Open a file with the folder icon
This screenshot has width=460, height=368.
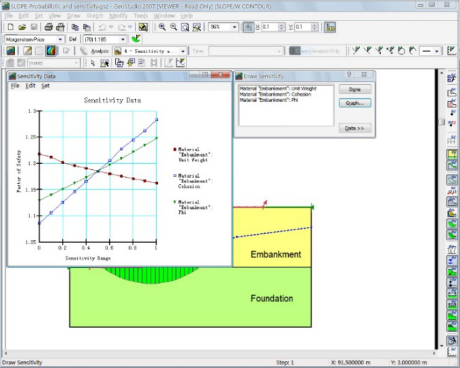click(22, 27)
